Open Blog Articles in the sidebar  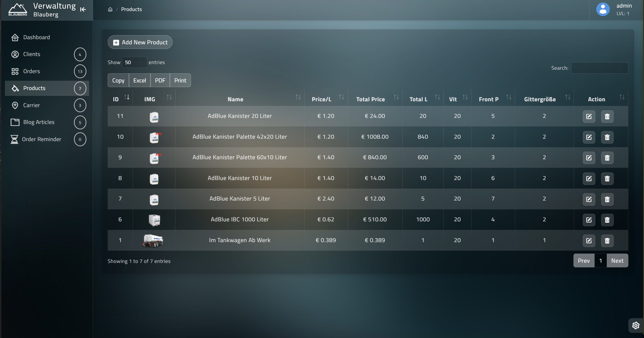coord(47,122)
